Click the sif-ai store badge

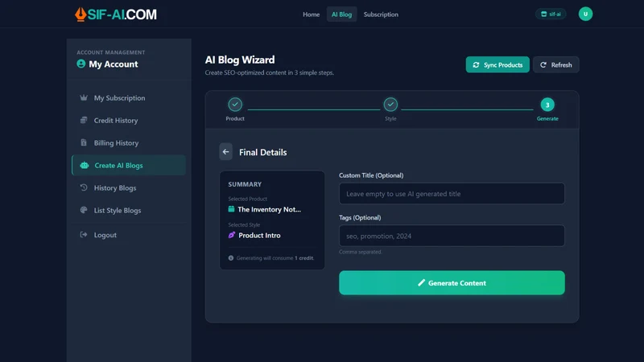point(551,14)
